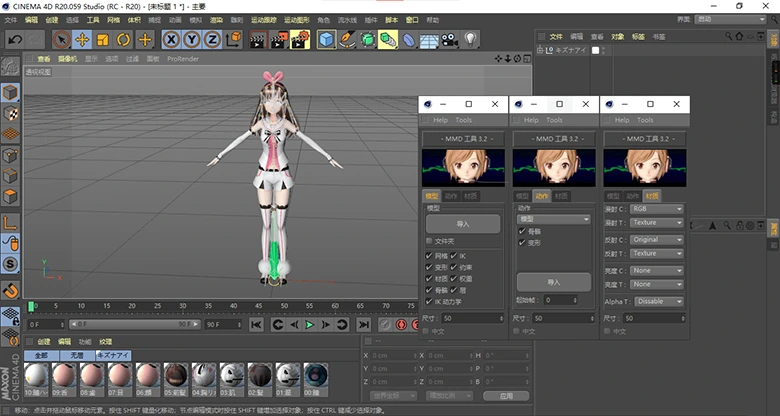
Task: Open Tools menu in third MMD window
Action: (x=645, y=120)
